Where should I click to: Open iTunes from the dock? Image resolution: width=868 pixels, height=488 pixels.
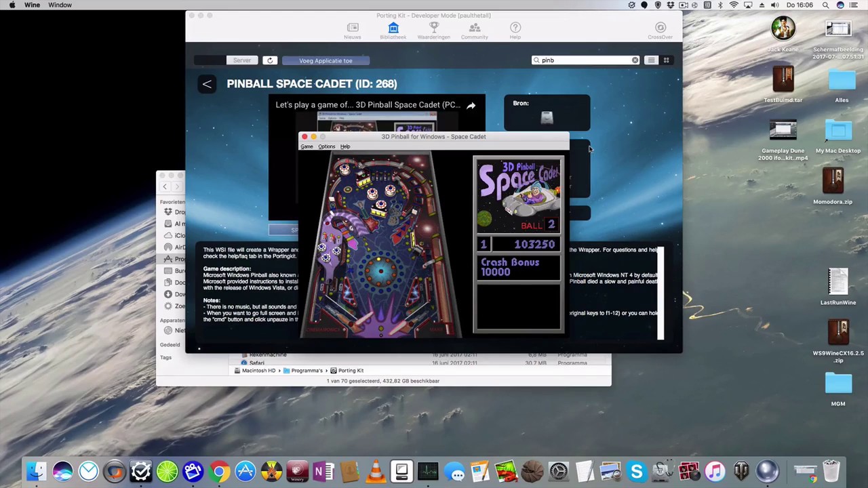715,471
